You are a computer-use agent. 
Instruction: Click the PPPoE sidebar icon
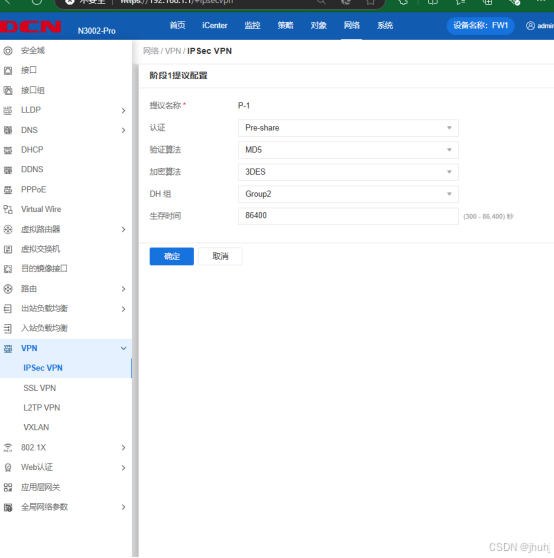8,190
